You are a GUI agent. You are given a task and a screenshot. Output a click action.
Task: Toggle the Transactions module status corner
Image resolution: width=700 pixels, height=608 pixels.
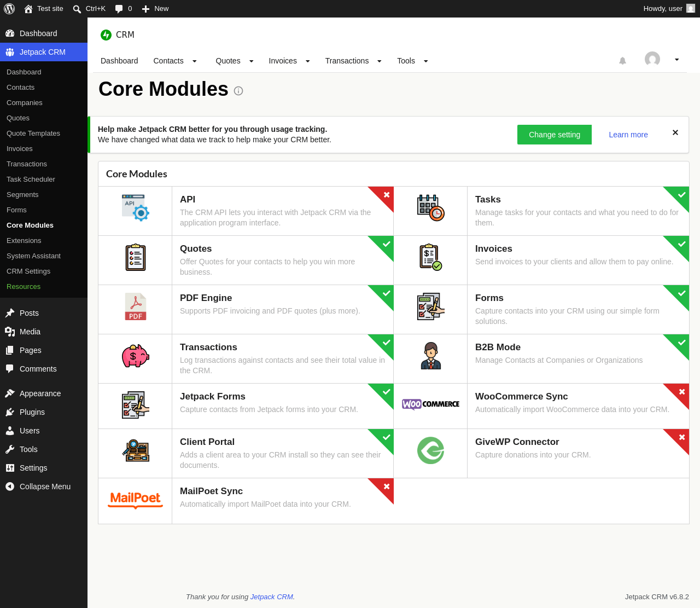pyautogui.click(x=385, y=343)
